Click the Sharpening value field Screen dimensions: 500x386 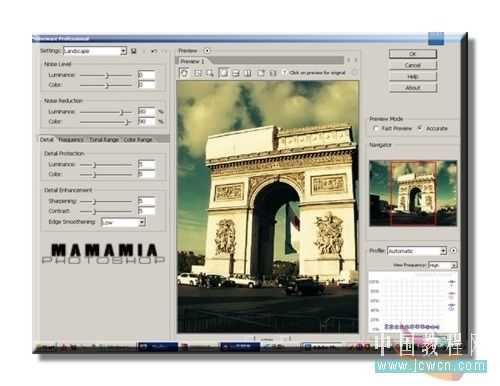146,201
